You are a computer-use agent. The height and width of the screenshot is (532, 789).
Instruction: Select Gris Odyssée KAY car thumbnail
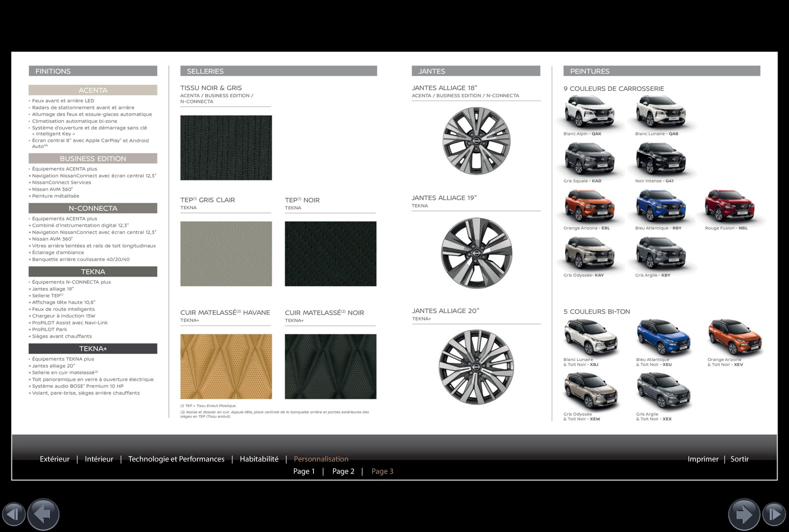(590, 254)
